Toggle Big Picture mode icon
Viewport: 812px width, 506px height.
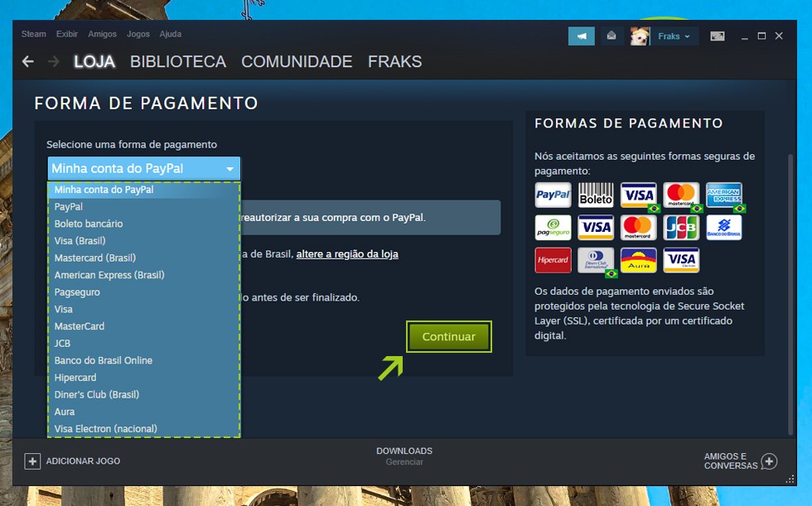coord(718,36)
